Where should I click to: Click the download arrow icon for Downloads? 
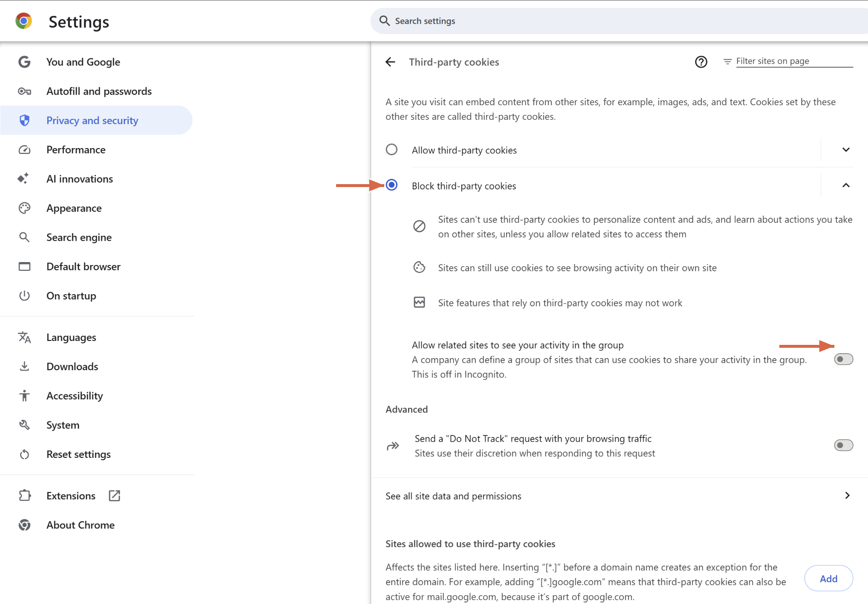[x=24, y=366]
